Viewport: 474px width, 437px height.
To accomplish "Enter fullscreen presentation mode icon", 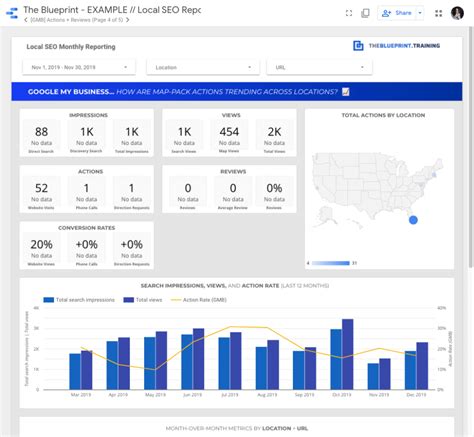I will point(349,13).
